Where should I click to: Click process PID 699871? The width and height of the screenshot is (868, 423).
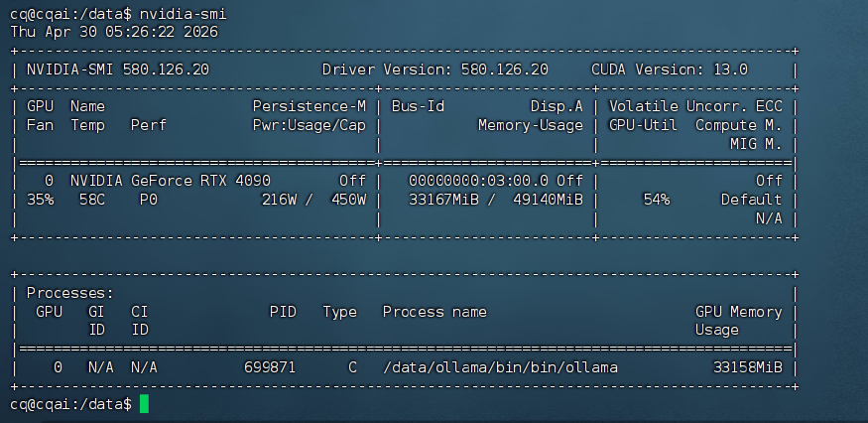click(x=270, y=367)
